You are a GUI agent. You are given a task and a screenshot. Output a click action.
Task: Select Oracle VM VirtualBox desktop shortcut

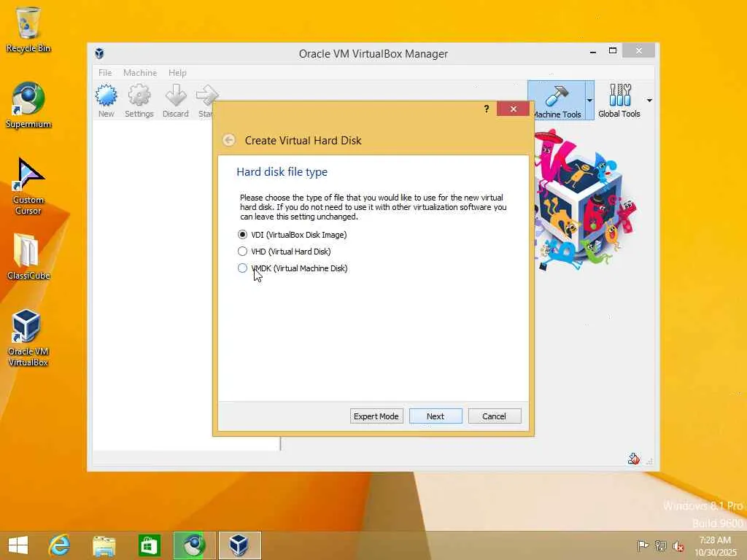point(28,338)
